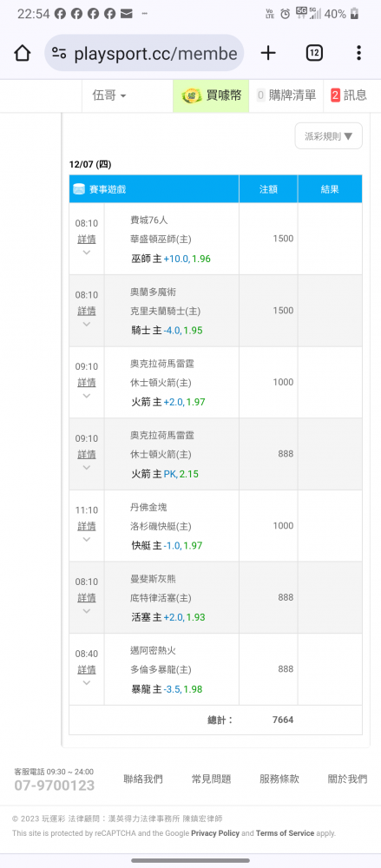Open the 伍哥 user dropdown
381x868 pixels.
pos(109,95)
